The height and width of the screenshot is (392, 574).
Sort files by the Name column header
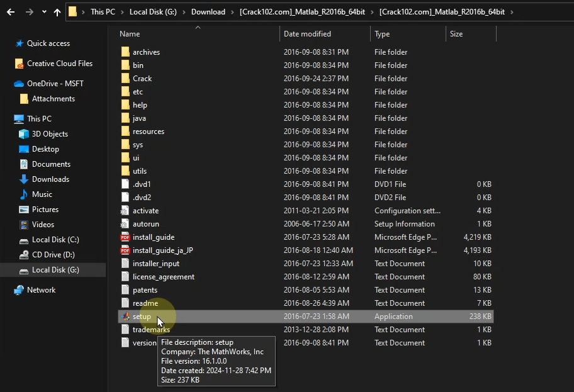(130, 34)
